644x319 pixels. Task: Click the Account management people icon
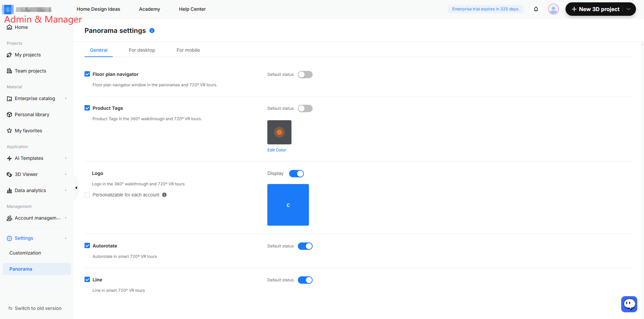9,218
